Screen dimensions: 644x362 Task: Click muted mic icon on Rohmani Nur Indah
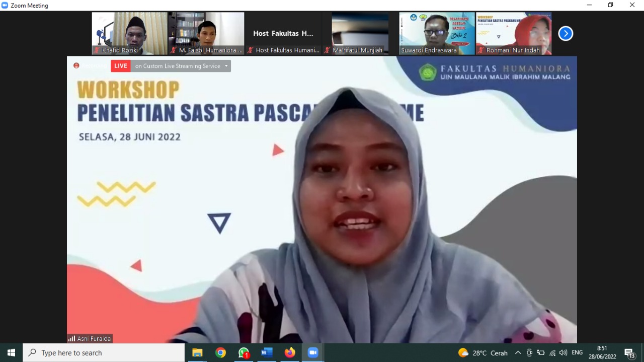click(480, 50)
